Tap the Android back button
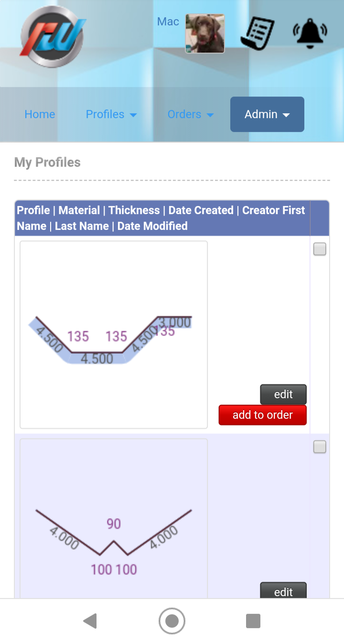Screen dimensions: 344x644 [x=90, y=621]
